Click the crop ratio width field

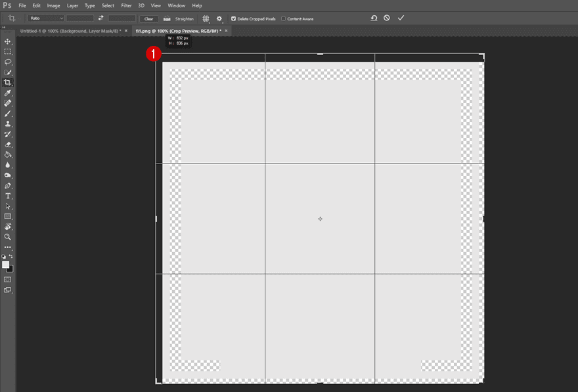pos(80,18)
